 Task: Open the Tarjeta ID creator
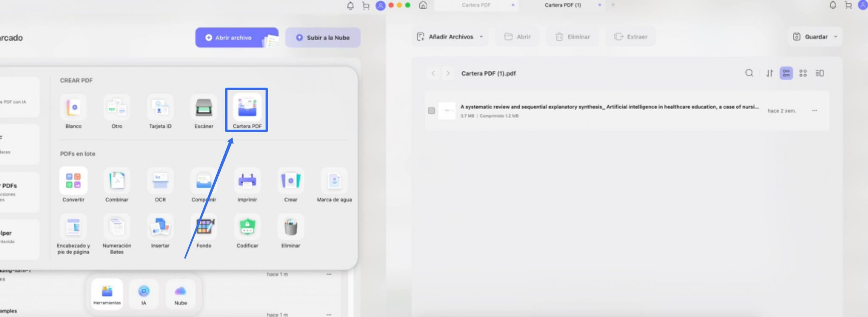click(x=160, y=111)
